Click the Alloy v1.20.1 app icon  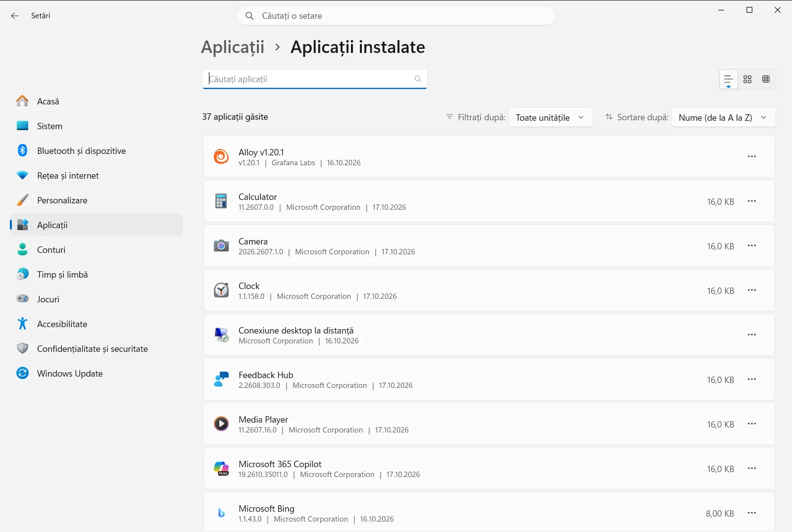221,156
